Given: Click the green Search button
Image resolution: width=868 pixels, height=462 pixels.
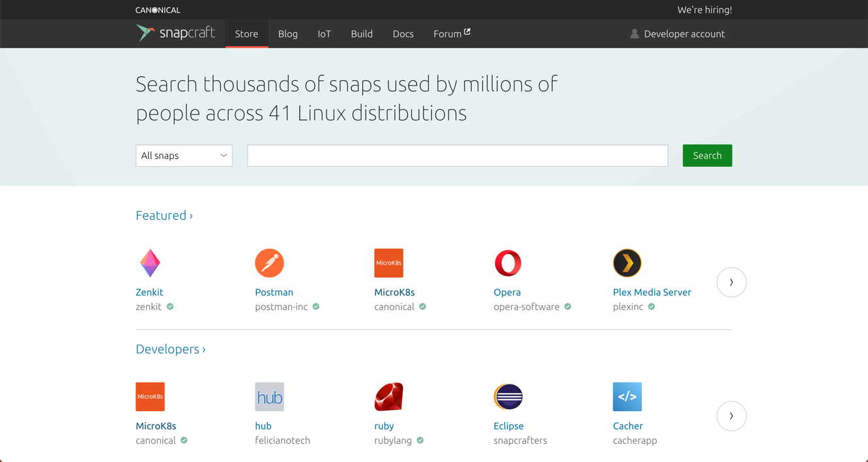Looking at the screenshot, I should [x=707, y=156].
